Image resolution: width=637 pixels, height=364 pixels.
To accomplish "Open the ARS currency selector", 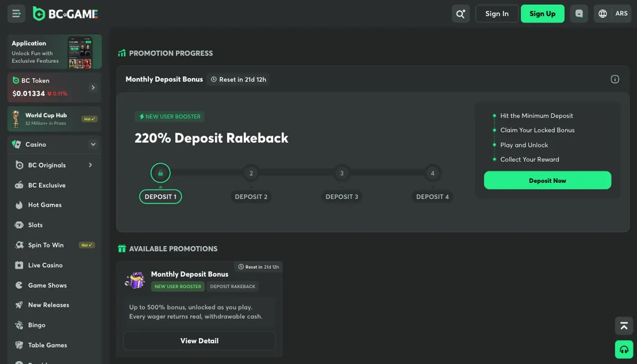I will tap(621, 14).
